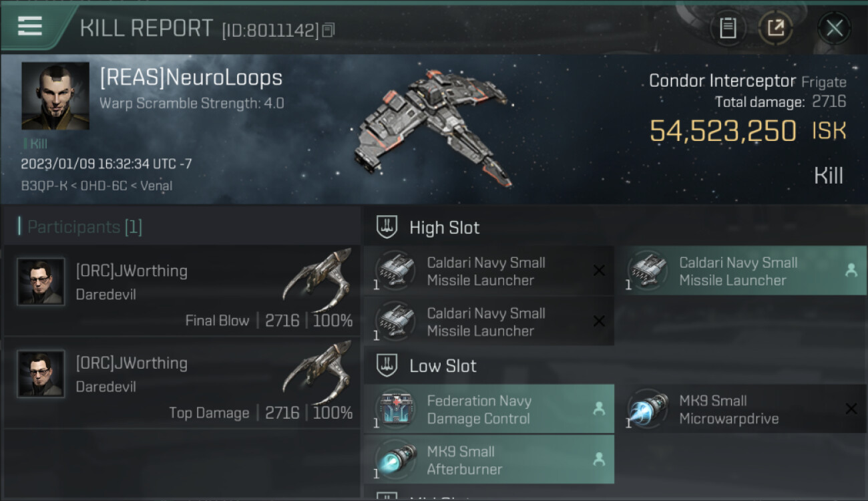Open the Venal region link
The width and height of the screenshot is (868, 501).
coord(156,186)
